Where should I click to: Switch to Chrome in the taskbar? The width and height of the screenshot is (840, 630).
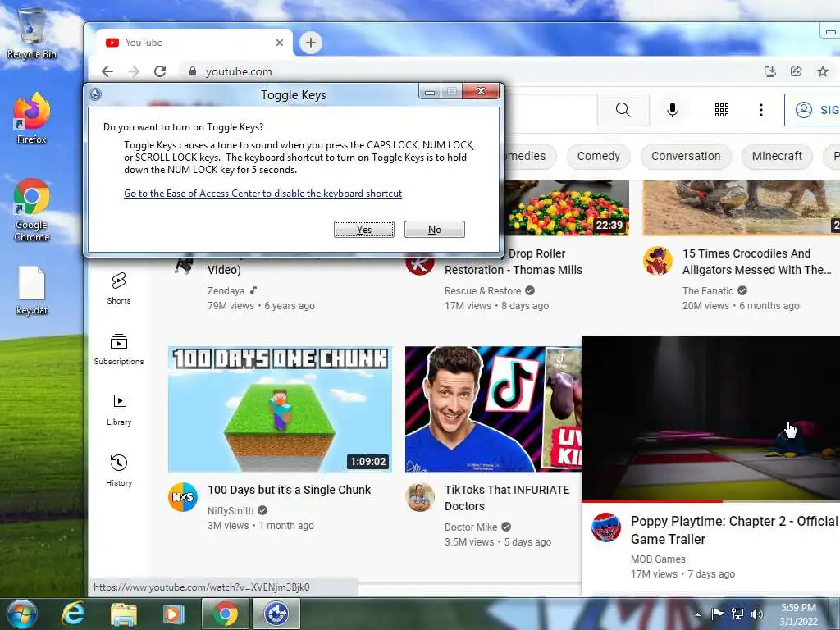[x=225, y=614]
